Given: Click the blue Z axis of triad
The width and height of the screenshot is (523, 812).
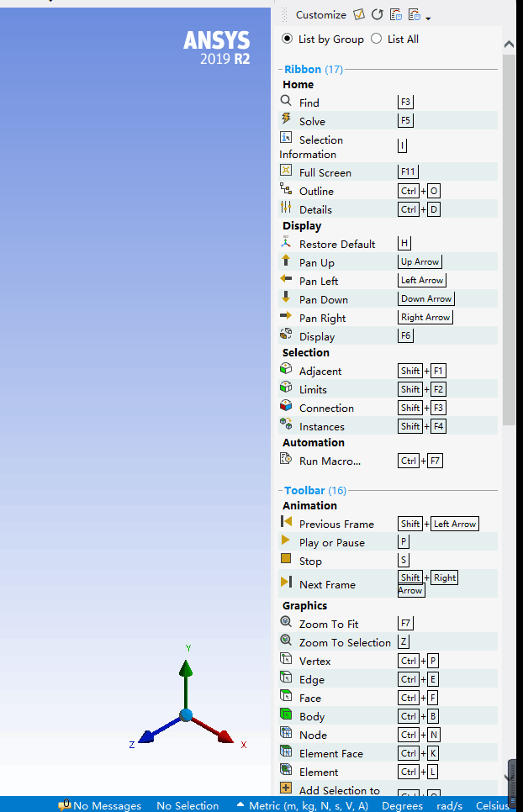Looking at the screenshot, I should tap(159, 730).
